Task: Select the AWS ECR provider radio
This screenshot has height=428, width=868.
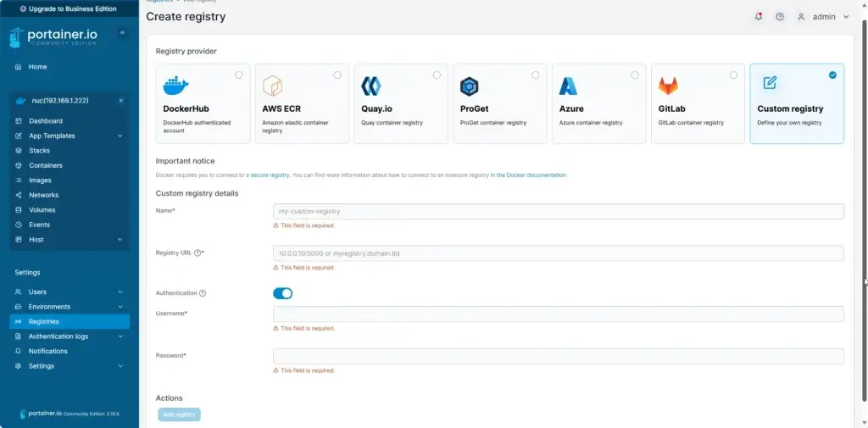Action: (337, 75)
